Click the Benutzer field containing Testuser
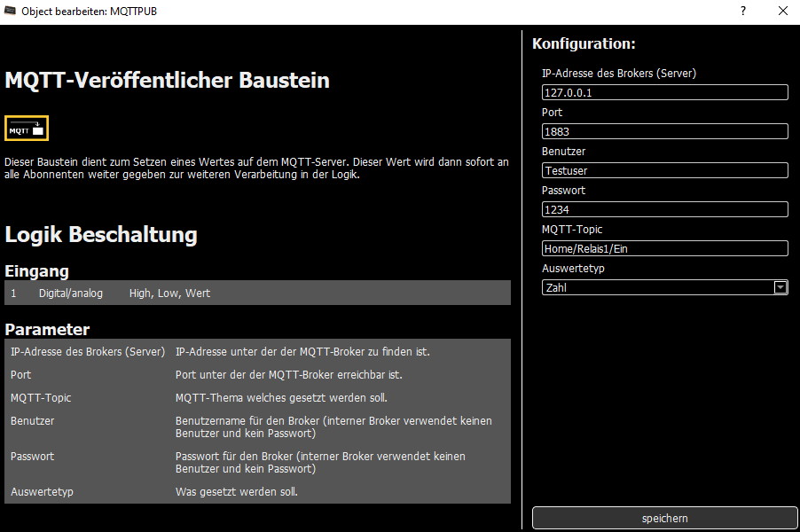 (x=664, y=170)
